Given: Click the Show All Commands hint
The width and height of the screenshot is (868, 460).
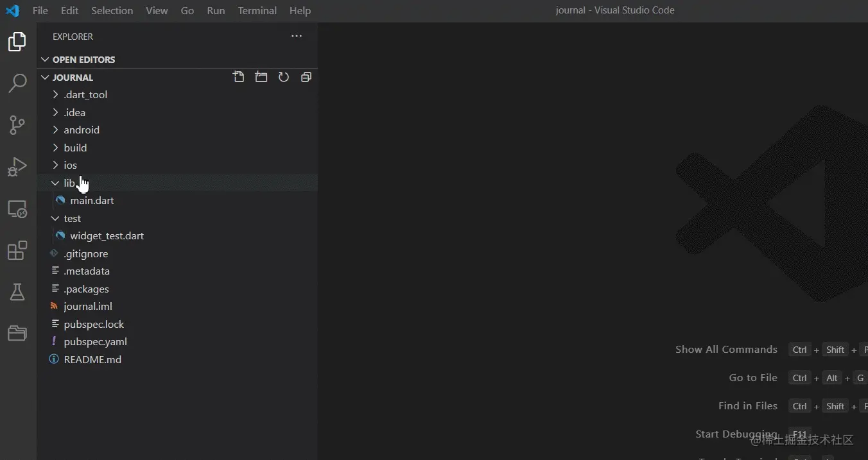Looking at the screenshot, I should pos(726,349).
